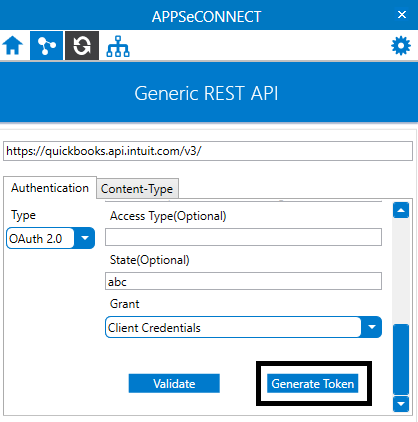
Task: Open the settings gear icon
Action: [401, 46]
